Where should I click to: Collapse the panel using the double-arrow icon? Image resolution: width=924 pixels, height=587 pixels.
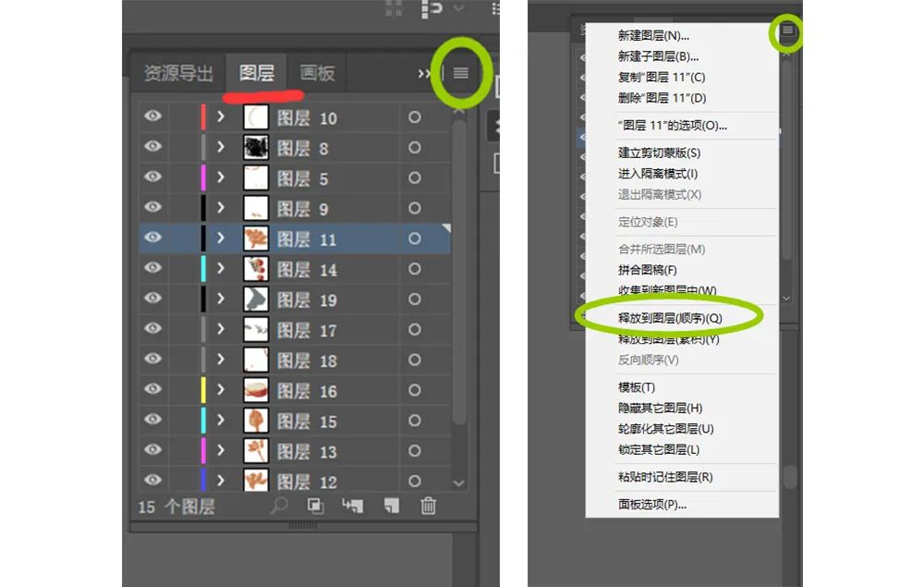tap(422, 74)
